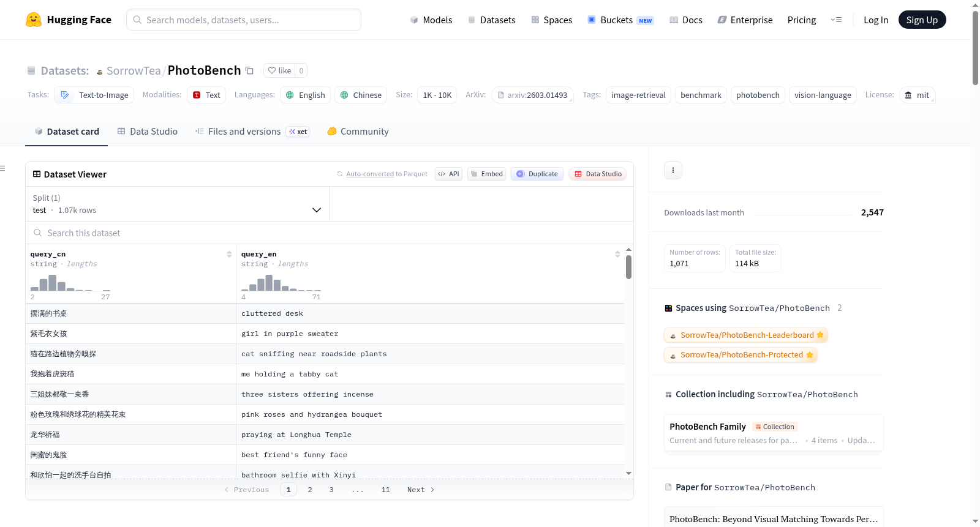
Task: Focus the site search field
Action: pos(244,20)
